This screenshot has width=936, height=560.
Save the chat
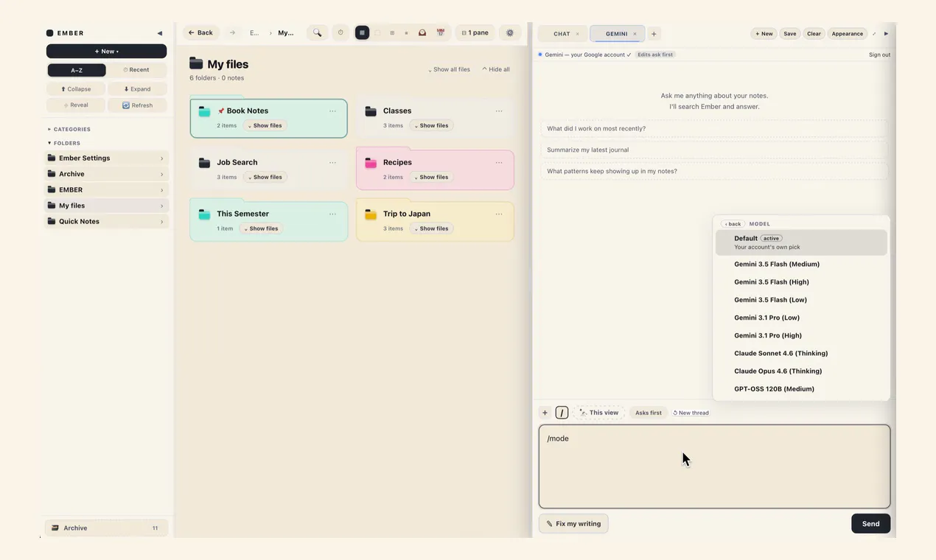point(789,33)
